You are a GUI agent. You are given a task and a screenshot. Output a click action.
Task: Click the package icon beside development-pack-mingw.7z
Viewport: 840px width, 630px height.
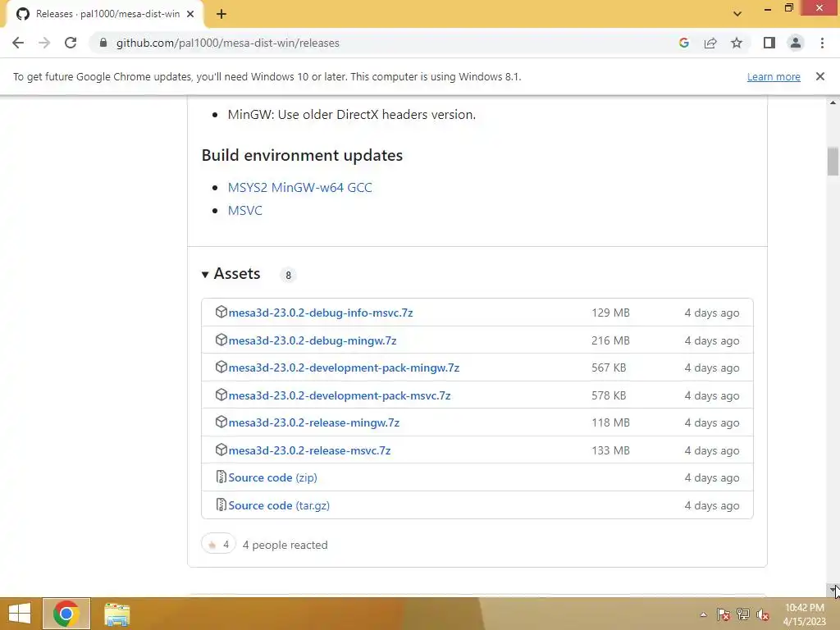(x=221, y=367)
